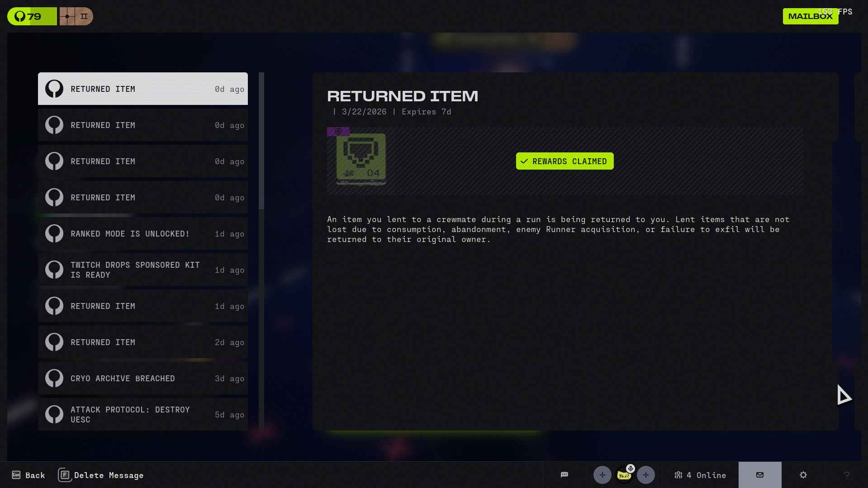Click the left add crewmate plus slot
The height and width of the screenshot is (488, 868).
602,475
